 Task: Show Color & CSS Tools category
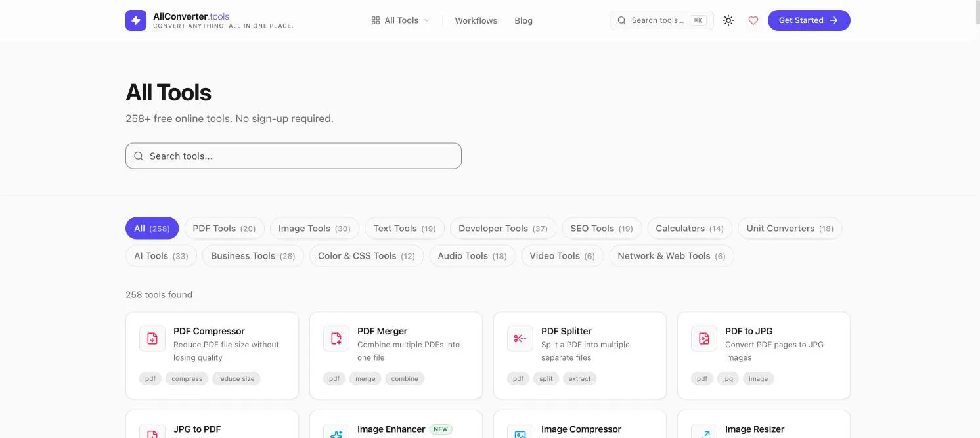[x=367, y=256]
